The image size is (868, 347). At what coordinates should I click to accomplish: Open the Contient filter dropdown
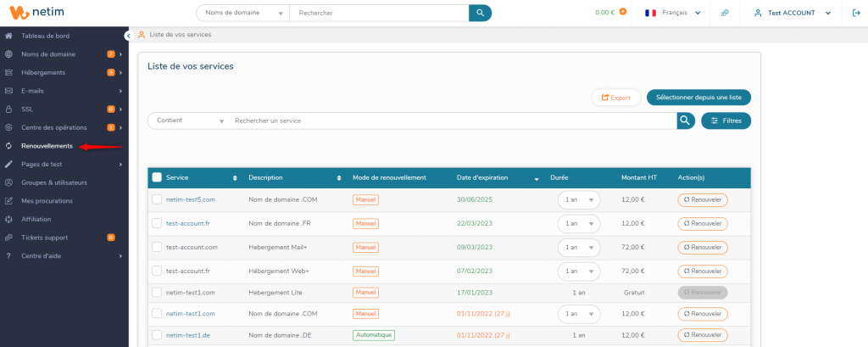tap(190, 120)
